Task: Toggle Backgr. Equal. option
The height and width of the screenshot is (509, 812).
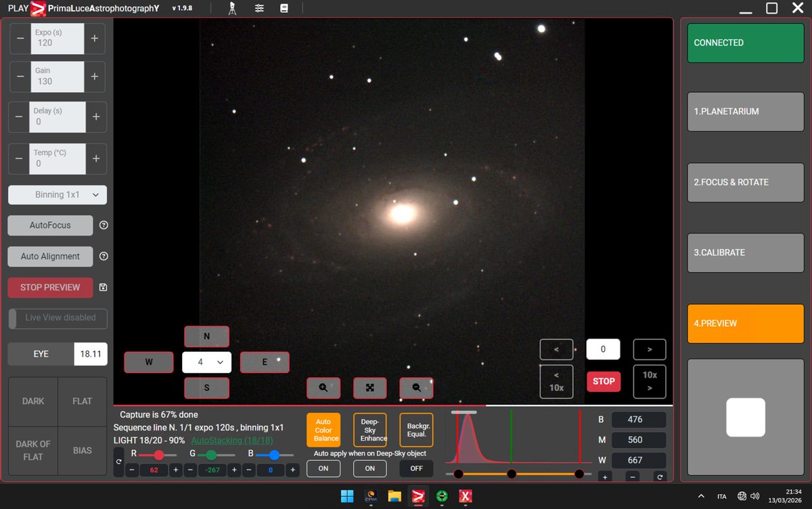Action: tap(416, 430)
